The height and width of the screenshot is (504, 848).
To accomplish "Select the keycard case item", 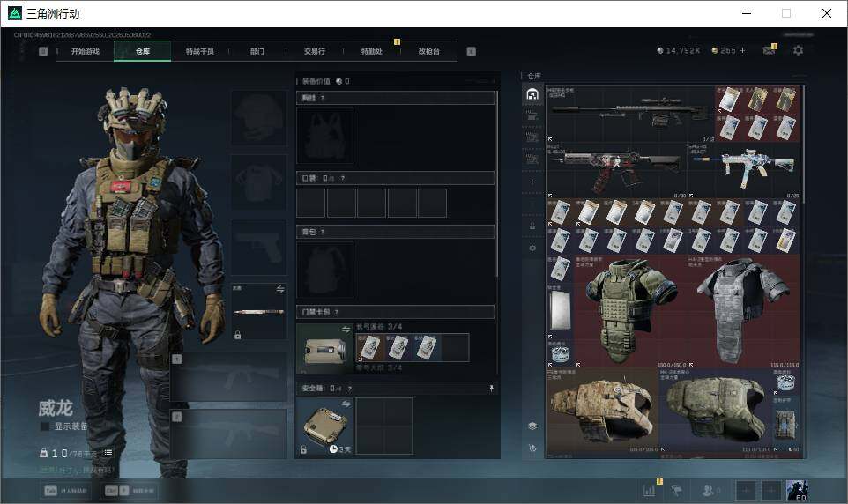I will tap(324, 349).
